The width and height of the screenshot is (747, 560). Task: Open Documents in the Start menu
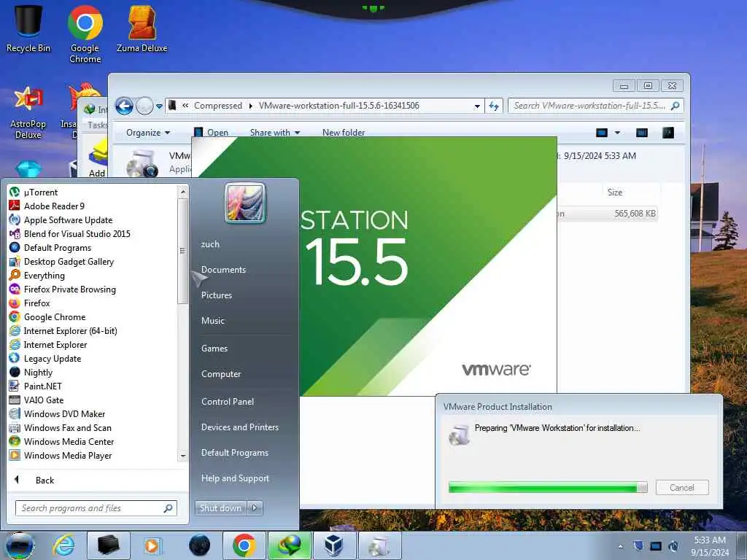click(x=223, y=270)
